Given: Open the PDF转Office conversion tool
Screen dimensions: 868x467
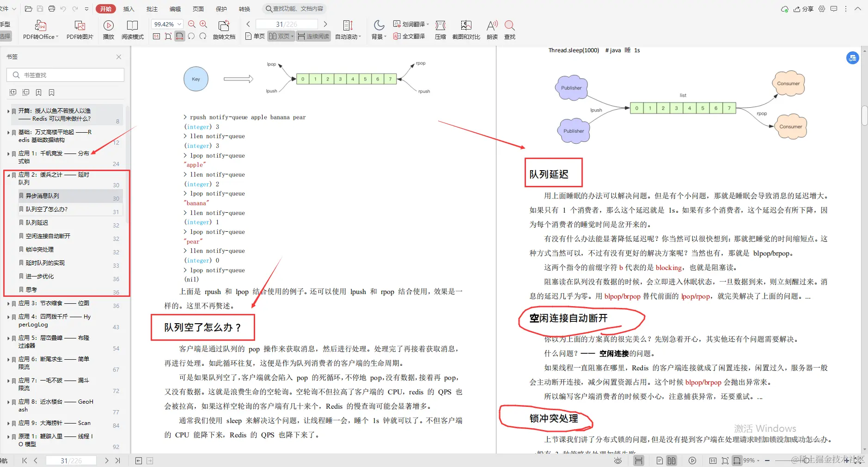Looking at the screenshot, I should [40, 29].
